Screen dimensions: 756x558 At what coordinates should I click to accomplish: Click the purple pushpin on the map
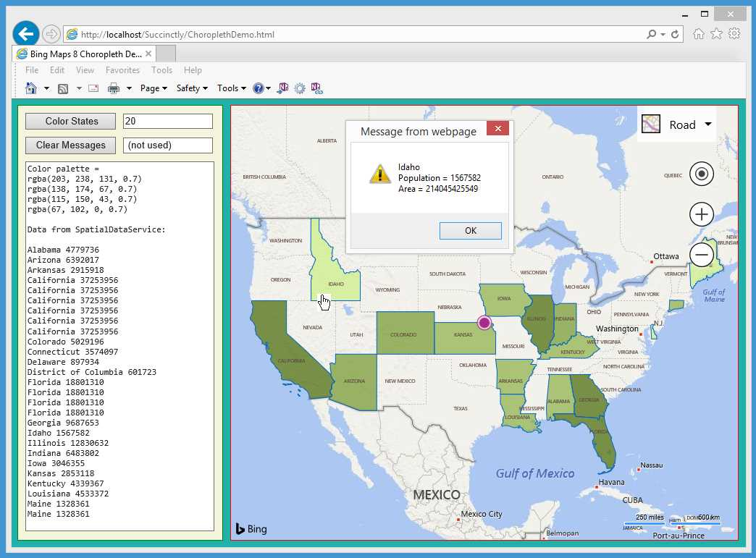coord(484,322)
